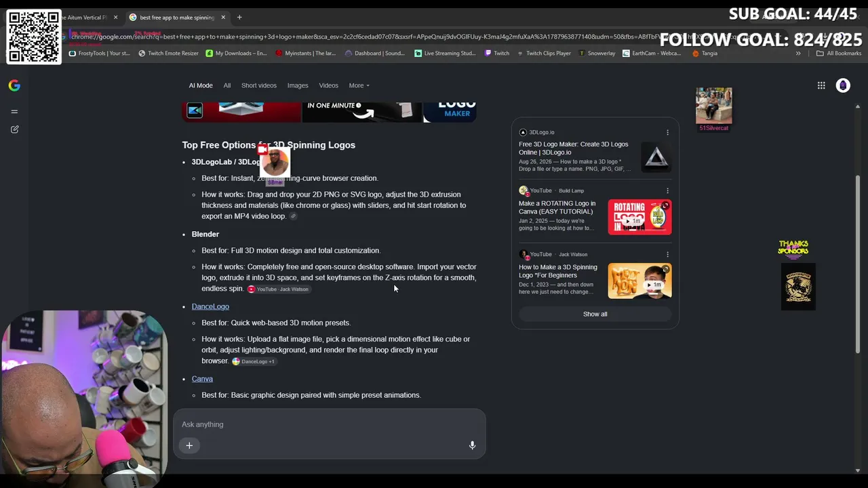The image size is (868, 488).
Task: Open more options for Jack Watson result
Action: coord(667,254)
